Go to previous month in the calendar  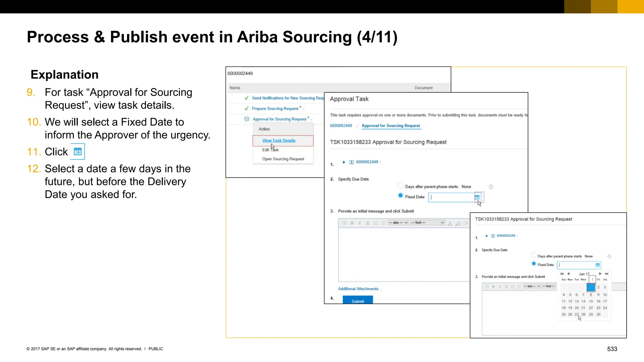[x=568, y=274]
